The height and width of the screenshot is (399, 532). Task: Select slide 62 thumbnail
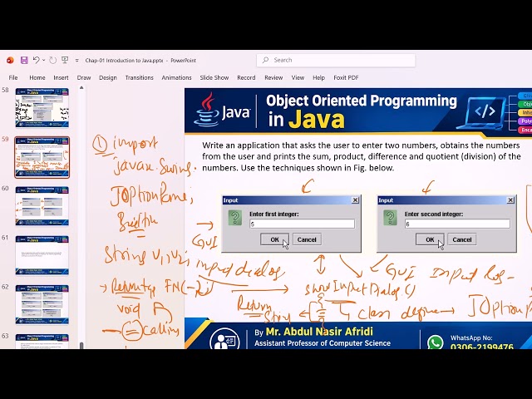pyautogui.click(x=42, y=304)
